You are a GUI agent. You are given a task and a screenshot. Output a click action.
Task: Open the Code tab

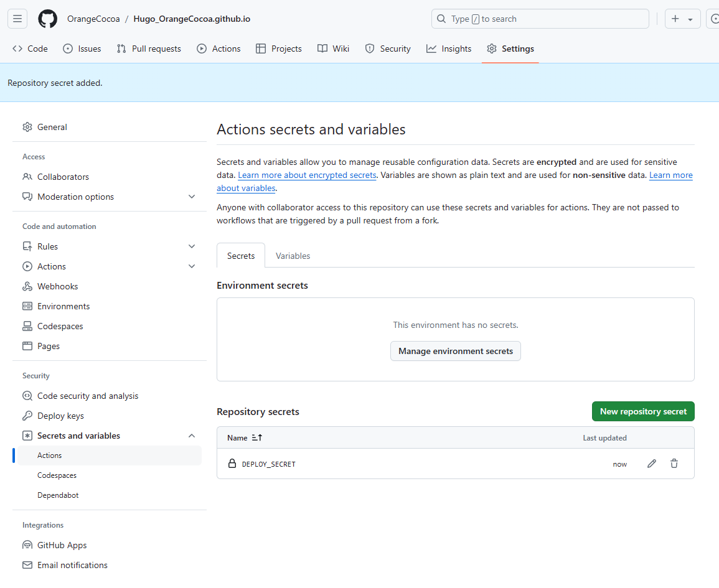click(31, 49)
